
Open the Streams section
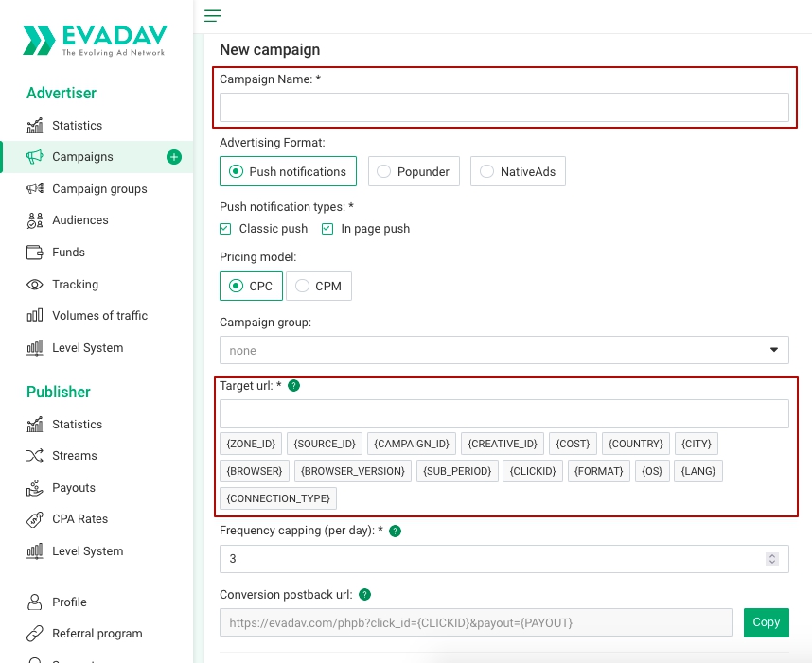point(76,455)
